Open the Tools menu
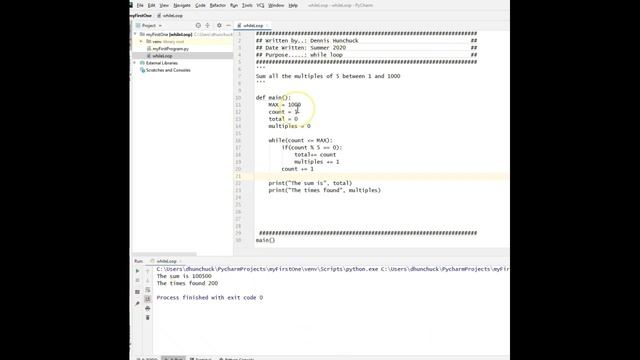This screenshot has height=360, width=640. tap(247, 5)
